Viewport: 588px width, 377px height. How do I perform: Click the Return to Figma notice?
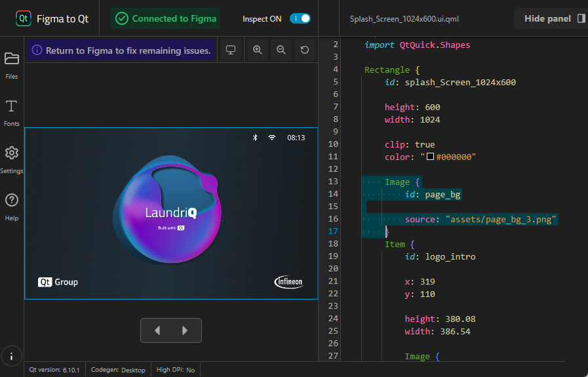click(121, 50)
